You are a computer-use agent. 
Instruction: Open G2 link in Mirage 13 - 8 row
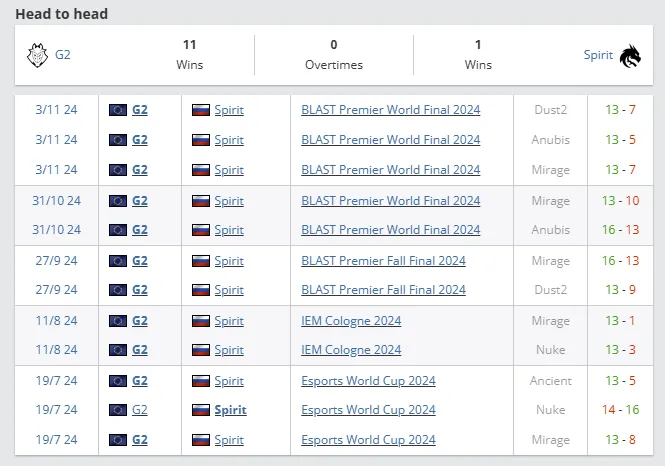140,440
